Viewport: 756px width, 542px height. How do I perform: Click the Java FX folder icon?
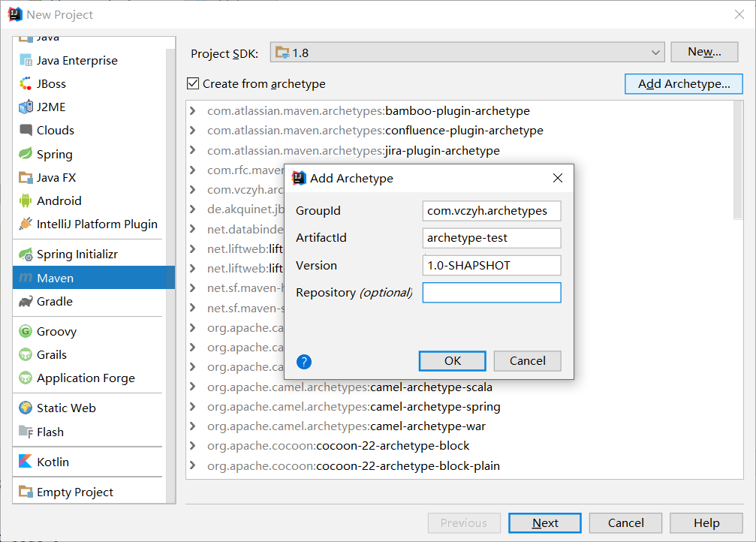coord(26,177)
